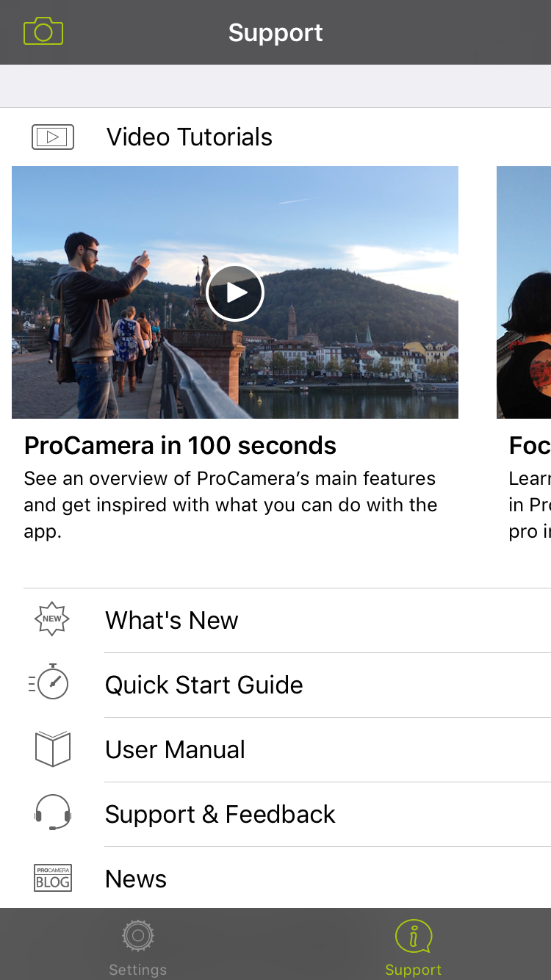Viewport: 551px width, 980px height.
Task: Open the Quick Start Guide
Action: coord(204,685)
